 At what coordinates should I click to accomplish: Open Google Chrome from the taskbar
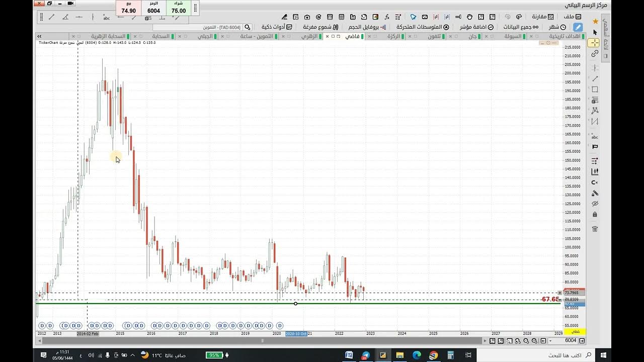tap(433, 355)
